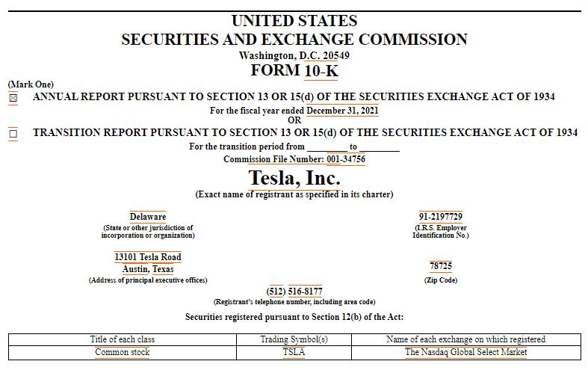Click the transition period start date blank
The image size is (588, 370).
point(327,147)
